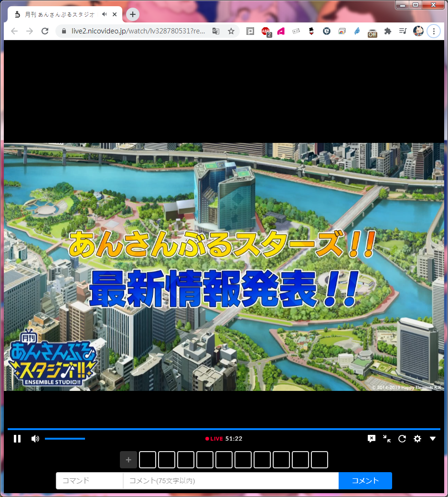Viewport: 448px width, 497px height.
Task: Open the player settings gear
Action: click(x=417, y=439)
